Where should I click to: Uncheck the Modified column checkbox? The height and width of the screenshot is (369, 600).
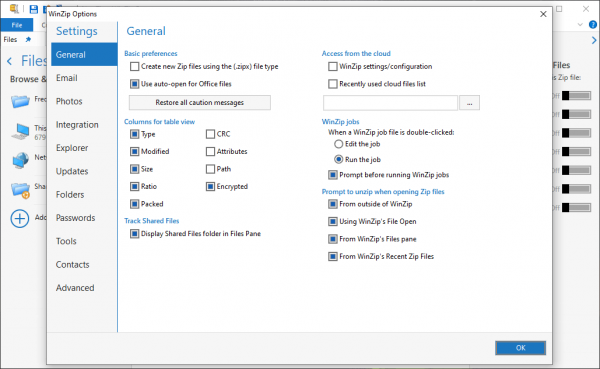[x=134, y=152]
